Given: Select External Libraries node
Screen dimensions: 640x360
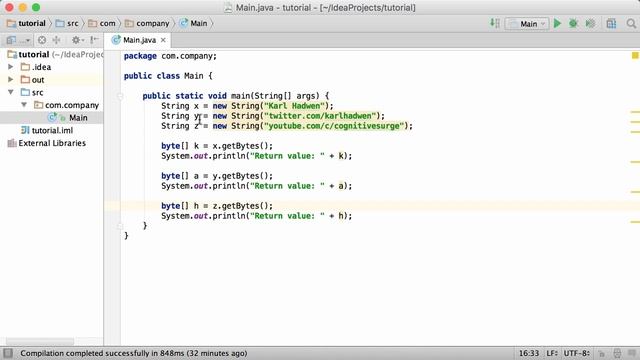Looking at the screenshot, I should pyautogui.click(x=51, y=143).
